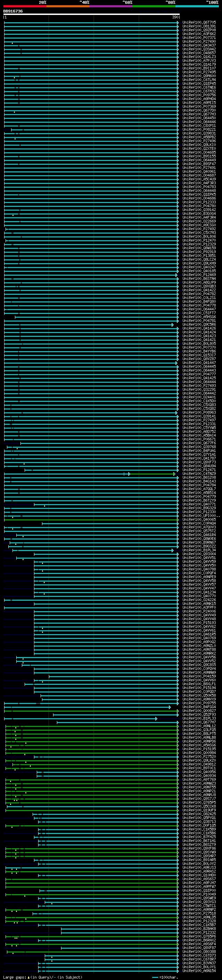Select hit label UniRef100_Q43437
Viewport: 222px width, 980px height.
[x=199, y=45]
